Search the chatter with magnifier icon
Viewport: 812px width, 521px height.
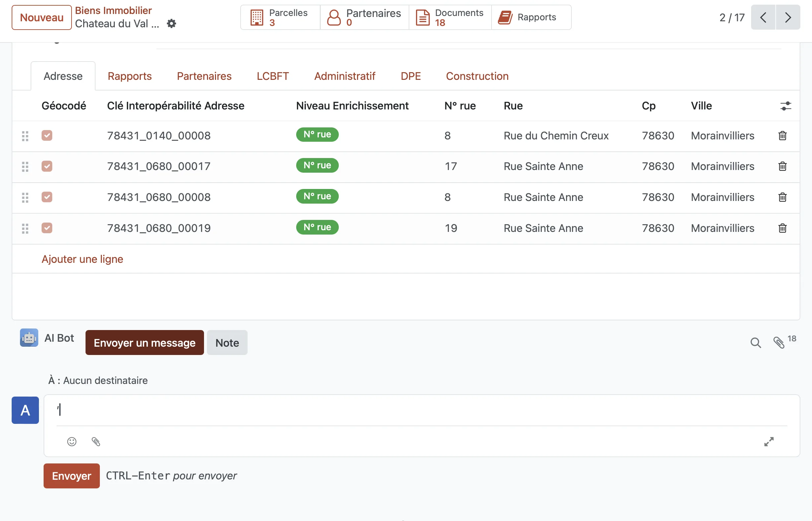(755, 343)
